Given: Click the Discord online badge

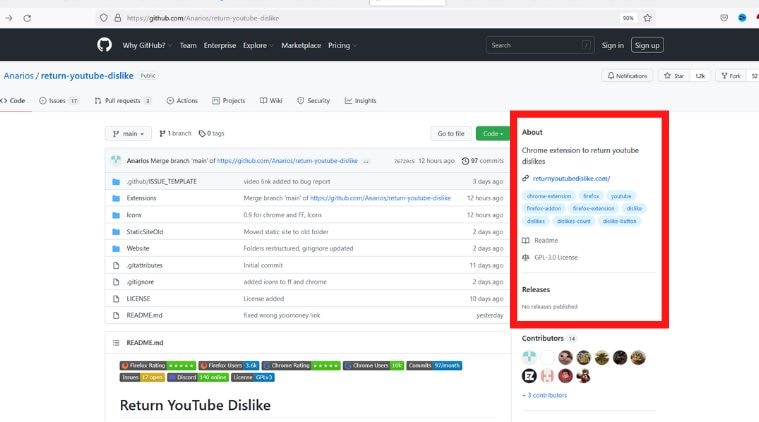Looking at the screenshot, I should coord(198,377).
